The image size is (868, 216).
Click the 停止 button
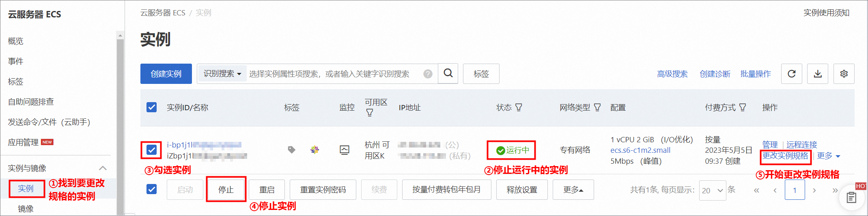226,190
